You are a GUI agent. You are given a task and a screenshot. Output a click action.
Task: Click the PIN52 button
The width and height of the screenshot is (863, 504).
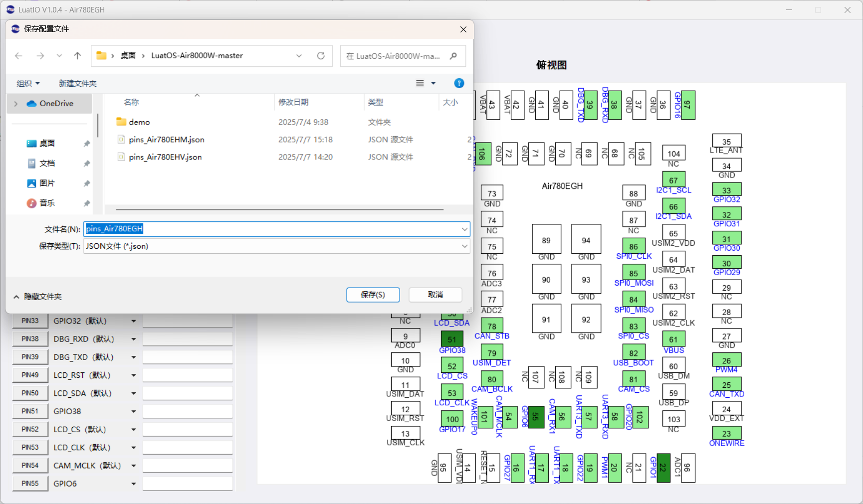point(30,429)
